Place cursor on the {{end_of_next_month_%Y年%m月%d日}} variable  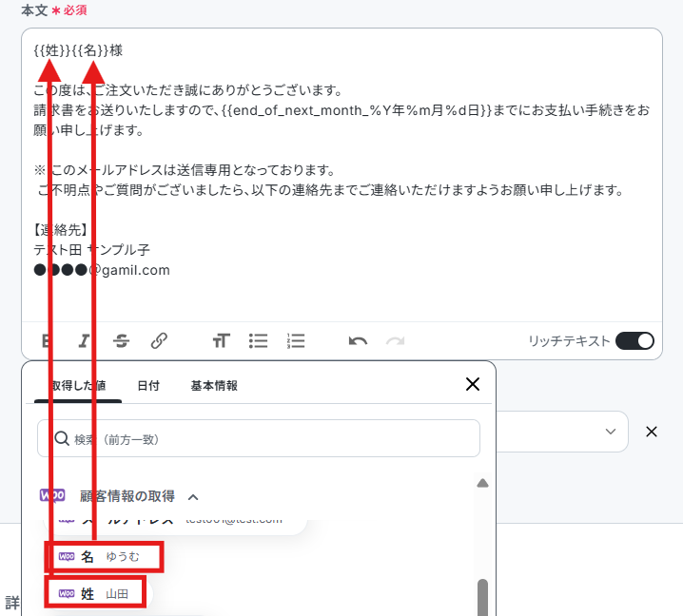[x=357, y=110]
